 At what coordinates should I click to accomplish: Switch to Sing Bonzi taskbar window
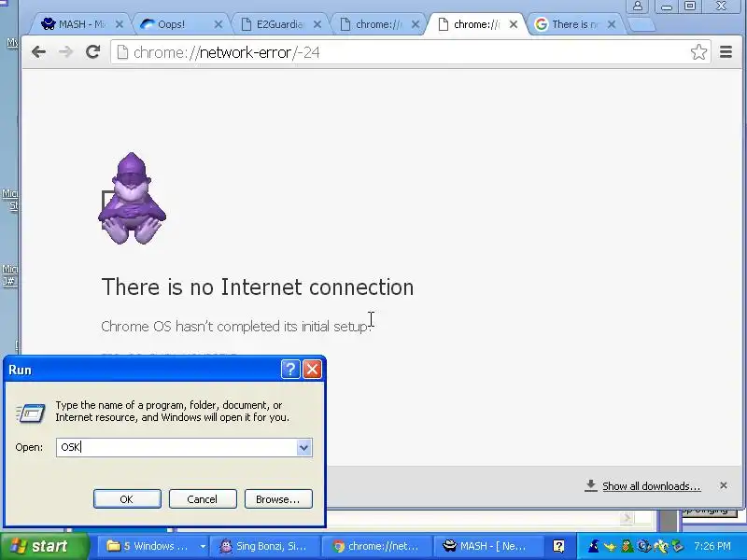pyautogui.click(x=264, y=546)
